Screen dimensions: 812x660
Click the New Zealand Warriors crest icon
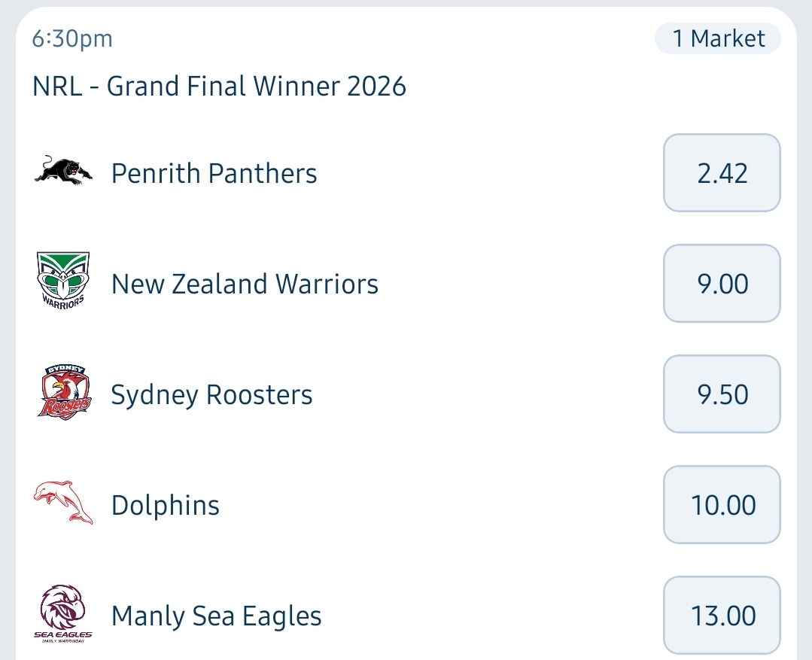63,281
